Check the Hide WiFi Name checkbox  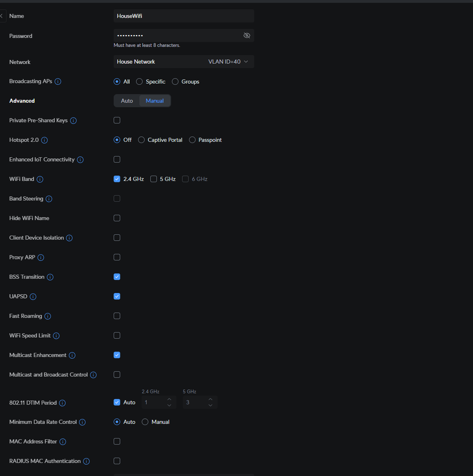pos(117,218)
